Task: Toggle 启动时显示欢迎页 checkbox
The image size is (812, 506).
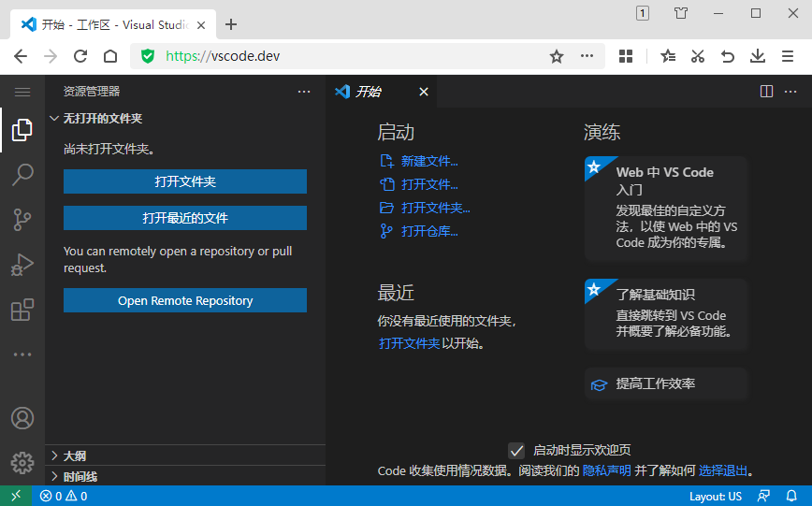Action: coord(516,451)
